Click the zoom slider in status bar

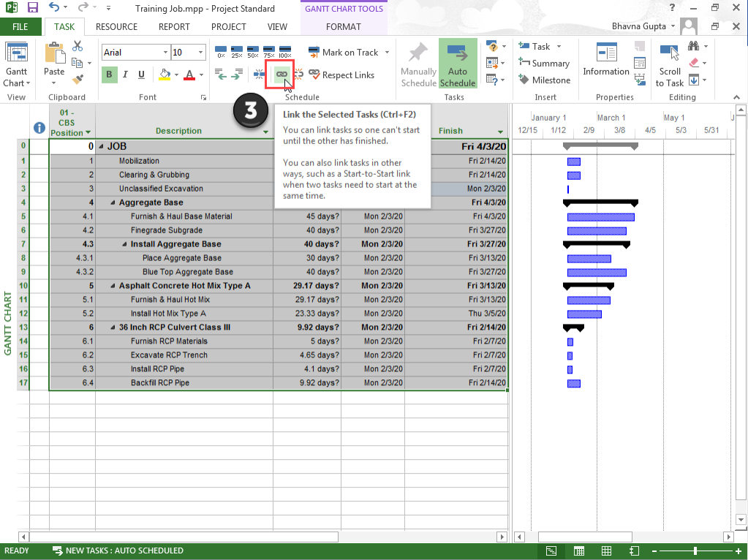tap(695, 550)
